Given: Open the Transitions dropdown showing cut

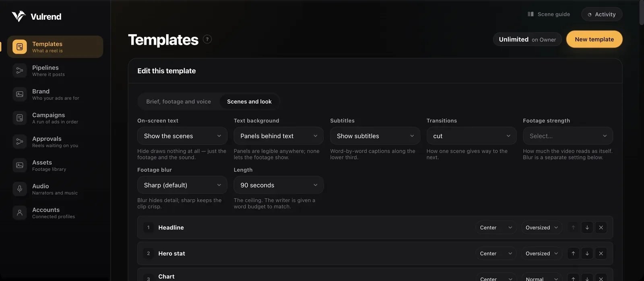Looking at the screenshot, I should (471, 136).
